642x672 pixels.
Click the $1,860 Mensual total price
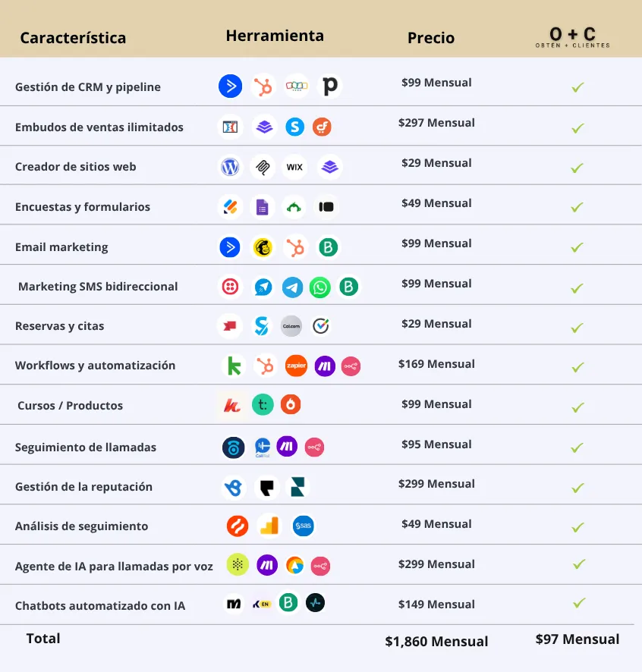point(436,641)
